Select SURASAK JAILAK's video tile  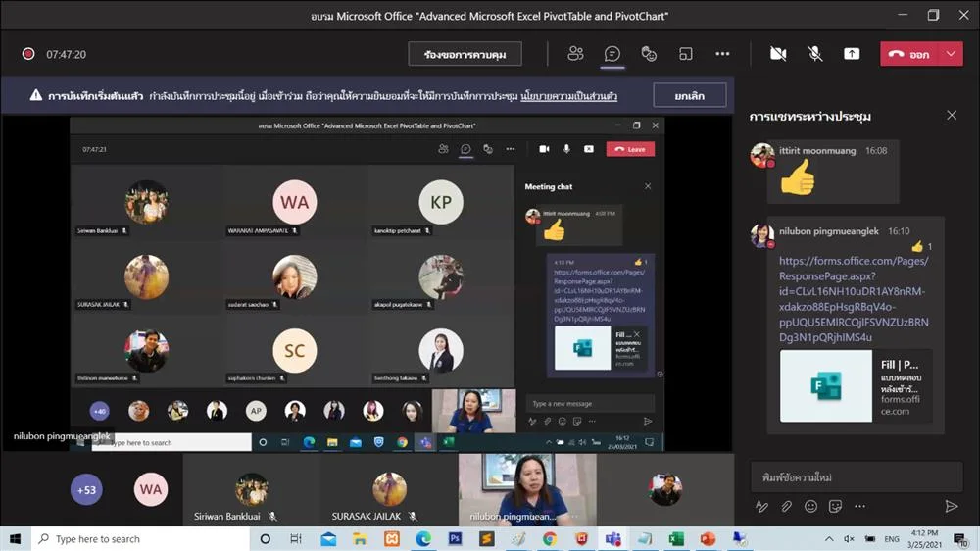[389, 489]
